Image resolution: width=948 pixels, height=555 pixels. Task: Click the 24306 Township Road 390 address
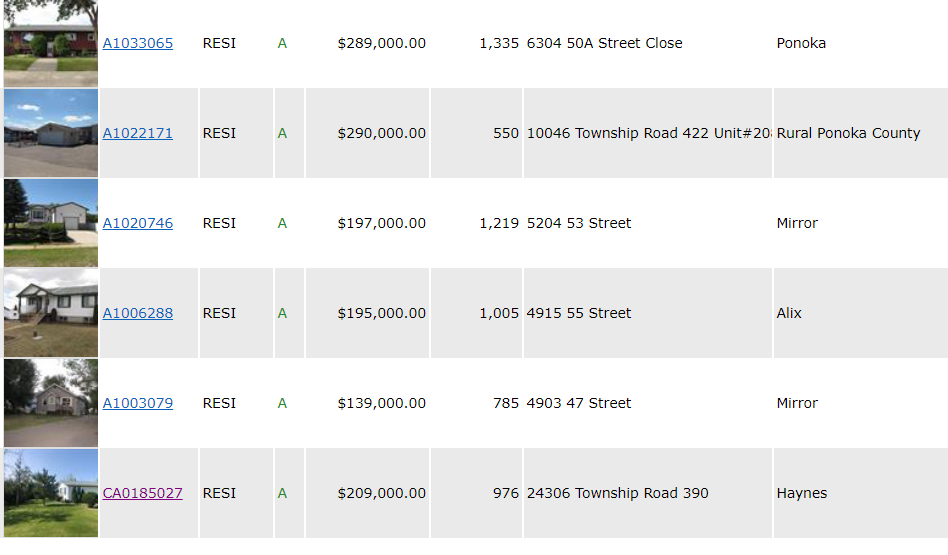(617, 493)
